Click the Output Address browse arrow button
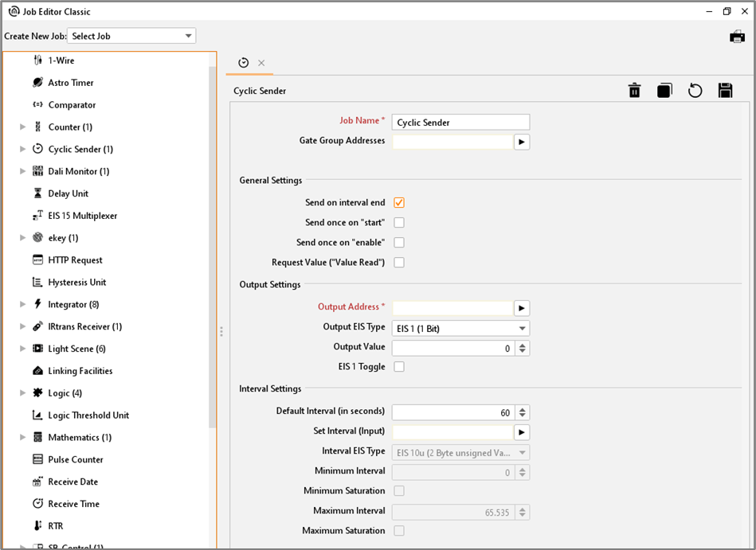This screenshot has width=756, height=550. pos(521,308)
